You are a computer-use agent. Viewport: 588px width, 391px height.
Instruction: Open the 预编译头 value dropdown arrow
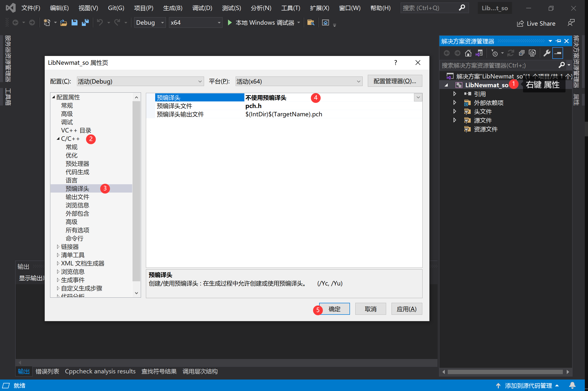(418, 98)
